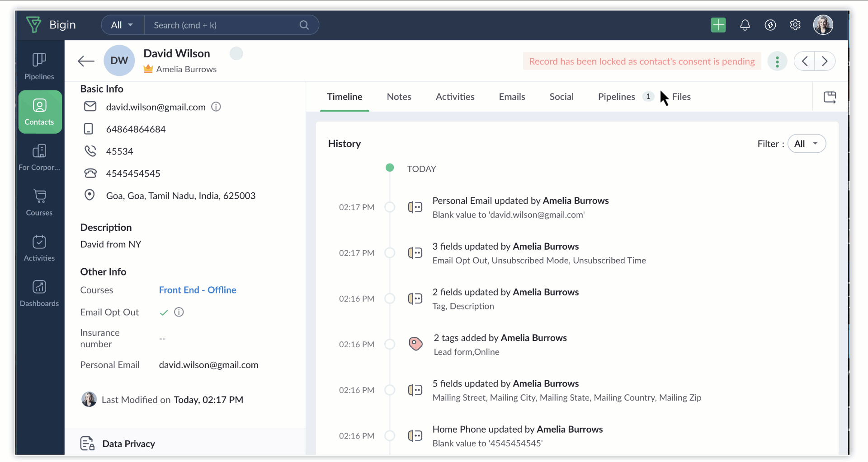Open the settings gear icon
Screen dimensions: 868x462
[795, 25]
